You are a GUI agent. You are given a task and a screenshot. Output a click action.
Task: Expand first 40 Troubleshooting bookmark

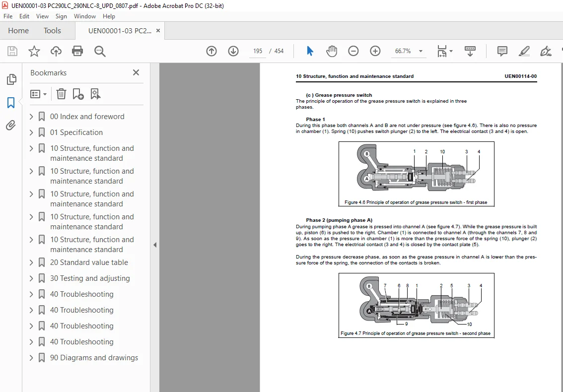31,294
